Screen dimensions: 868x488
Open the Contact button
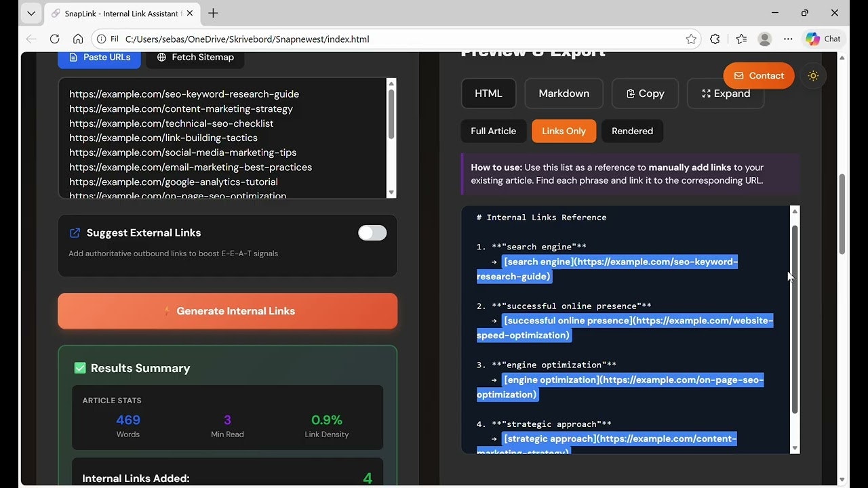coord(758,76)
